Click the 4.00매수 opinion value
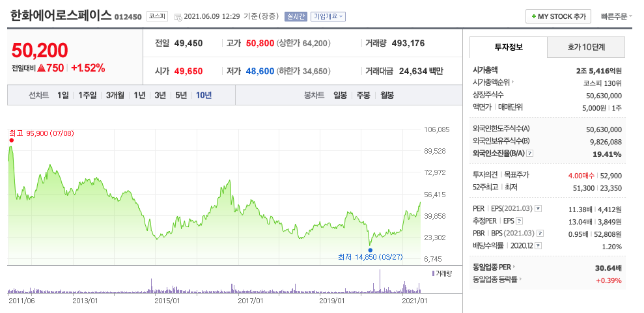 581,176
